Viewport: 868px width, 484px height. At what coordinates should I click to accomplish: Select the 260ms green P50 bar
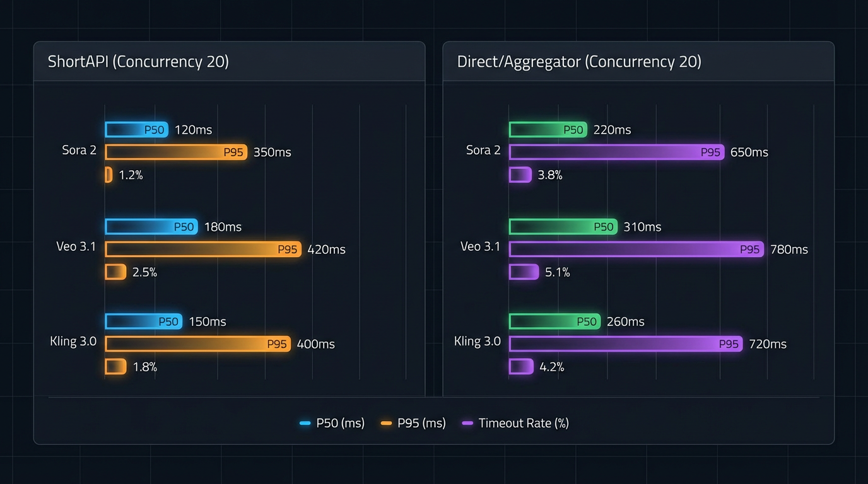click(x=554, y=321)
